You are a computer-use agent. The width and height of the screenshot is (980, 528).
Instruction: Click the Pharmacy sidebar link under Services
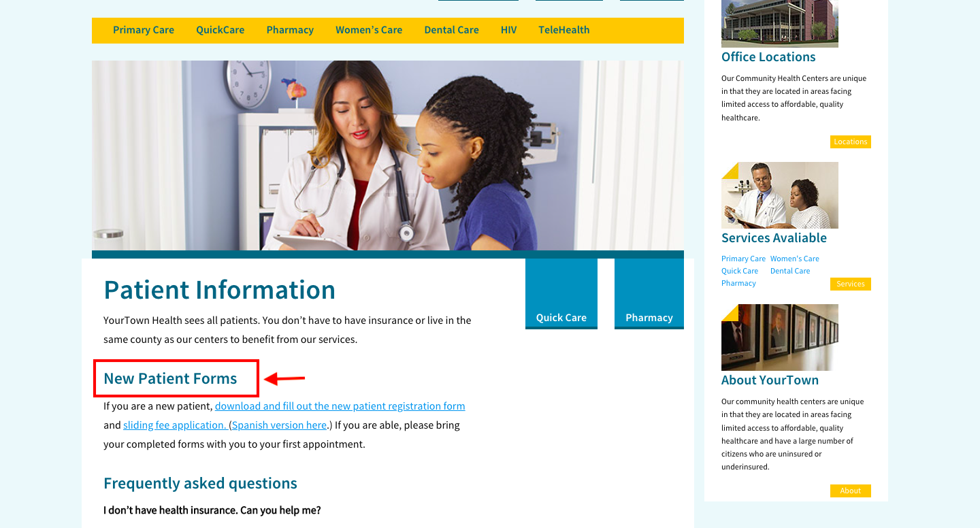pos(738,283)
